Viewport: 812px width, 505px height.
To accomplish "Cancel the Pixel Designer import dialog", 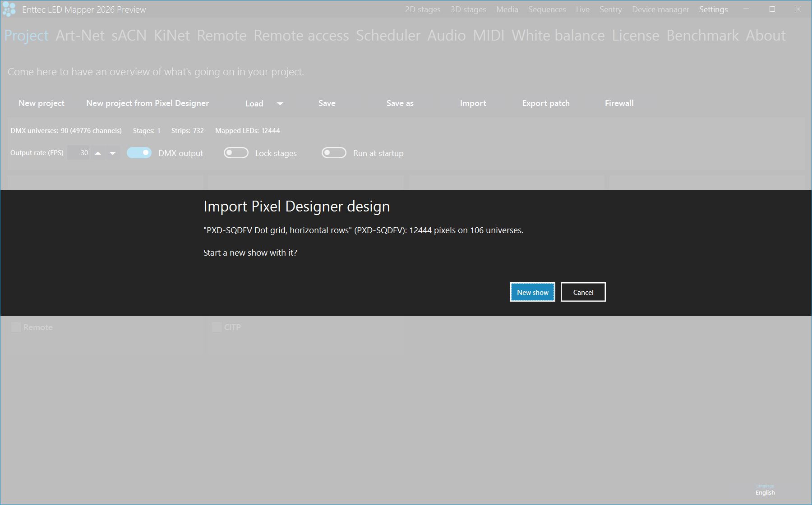I will click(583, 292).
